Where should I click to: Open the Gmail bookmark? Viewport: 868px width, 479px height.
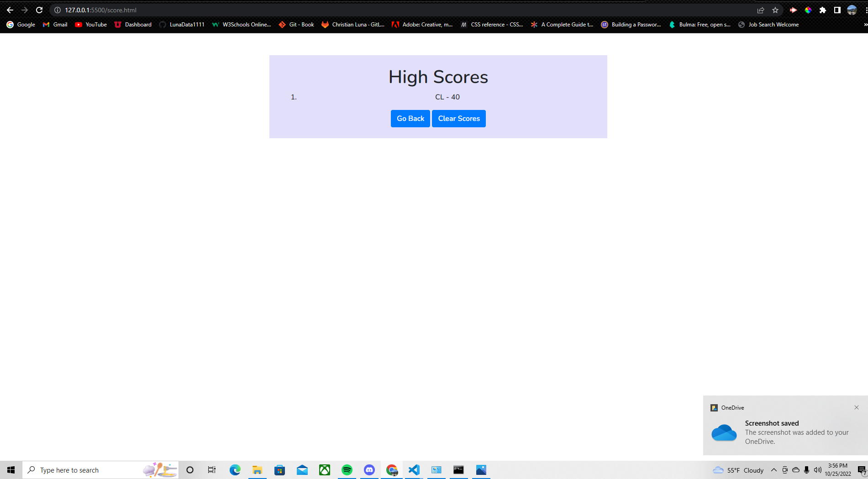click(x=55, y=25)
